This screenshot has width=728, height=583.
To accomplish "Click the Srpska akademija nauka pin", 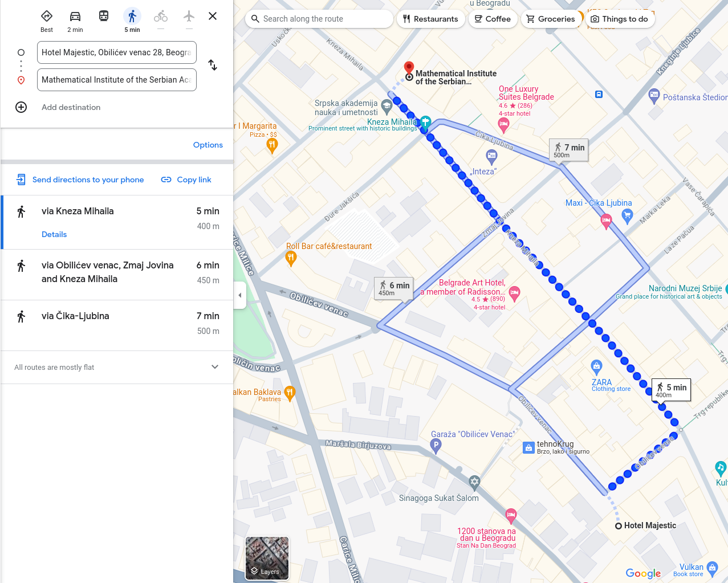I will [x=387, y=106].
